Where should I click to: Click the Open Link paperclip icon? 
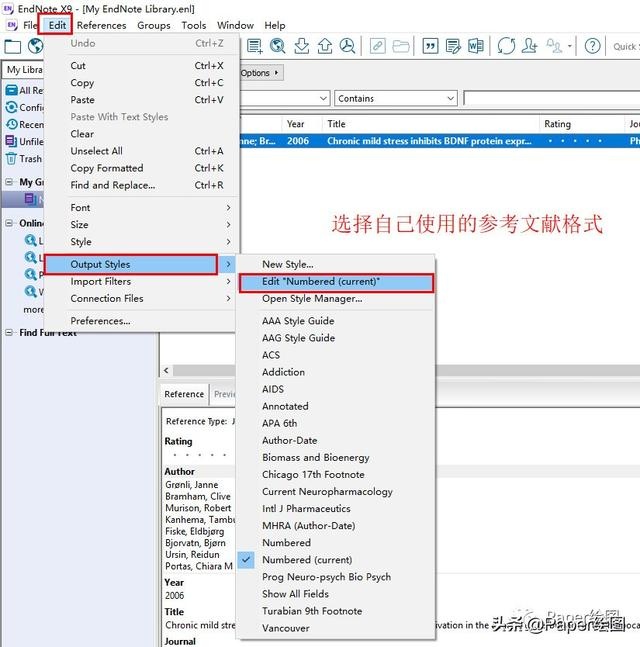point(378,46)
